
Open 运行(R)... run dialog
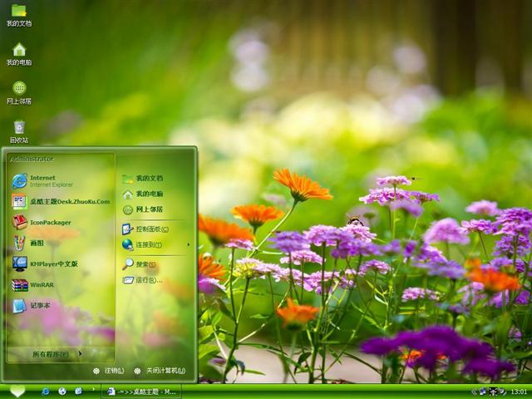142,280
